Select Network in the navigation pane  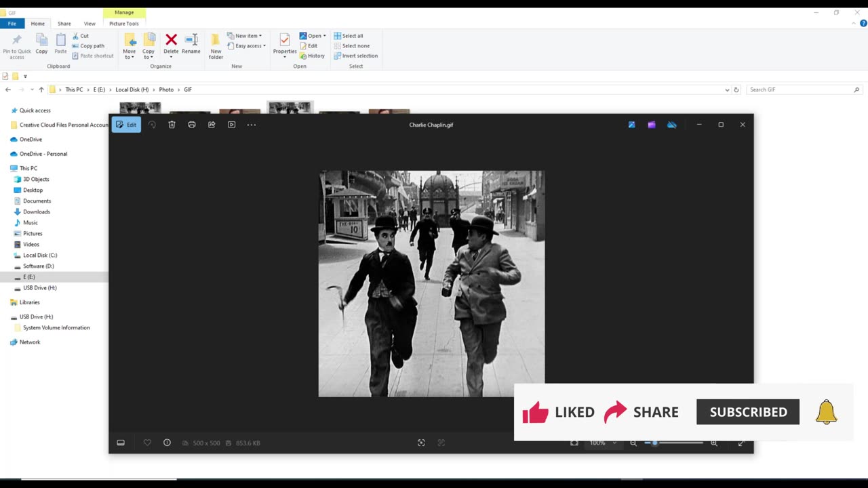coord(25,342)
